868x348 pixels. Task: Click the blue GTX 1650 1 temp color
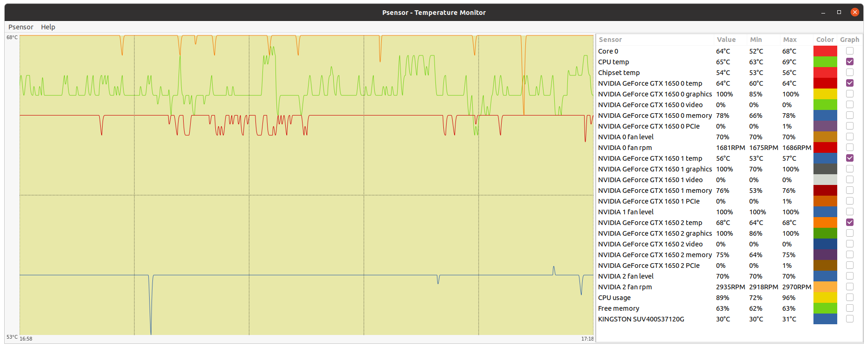825,158
